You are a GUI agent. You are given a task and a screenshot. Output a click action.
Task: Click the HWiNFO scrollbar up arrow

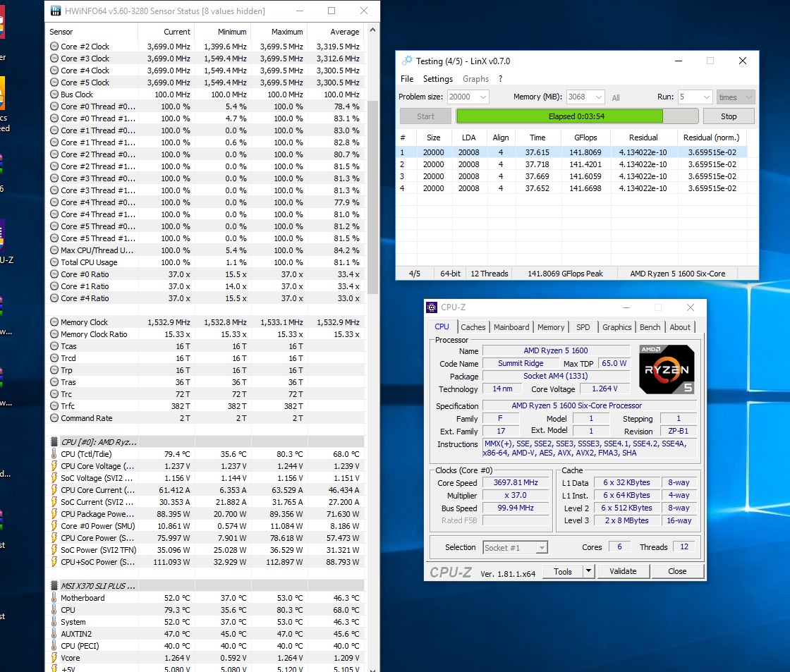[373, 30]
